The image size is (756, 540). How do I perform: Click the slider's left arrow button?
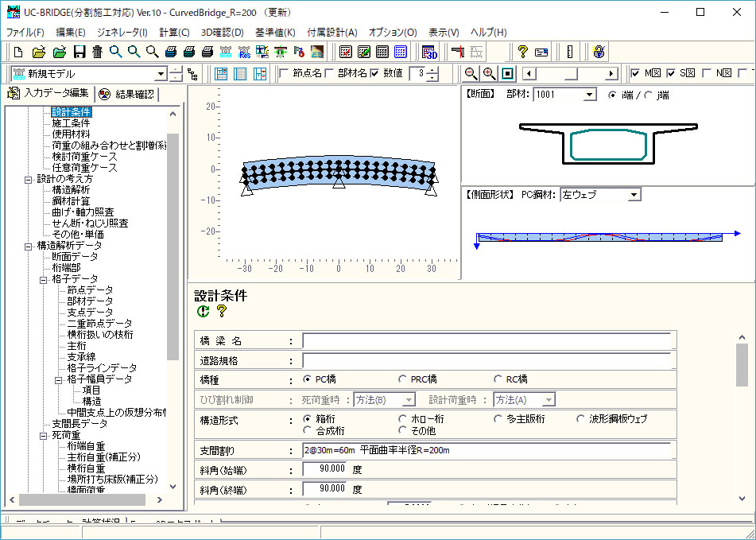click(x=530, y=74)
